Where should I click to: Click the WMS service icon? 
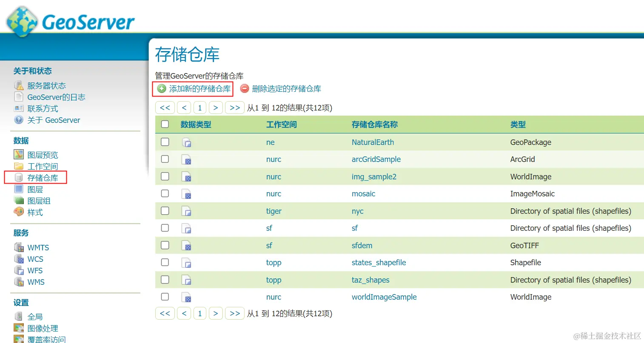(19, 281)
